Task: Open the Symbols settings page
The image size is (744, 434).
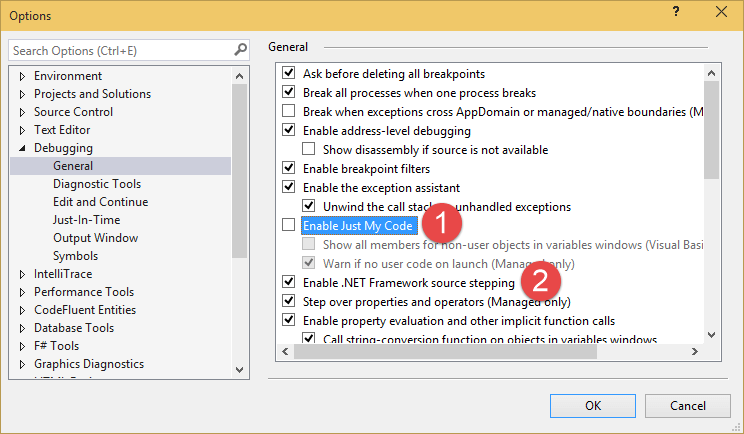Action: click(76, 256)
